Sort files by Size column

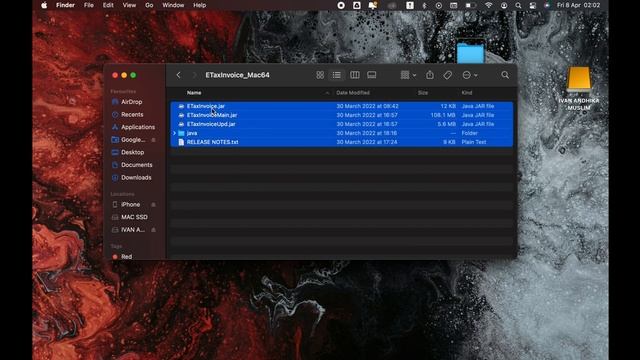coord(423,93)
